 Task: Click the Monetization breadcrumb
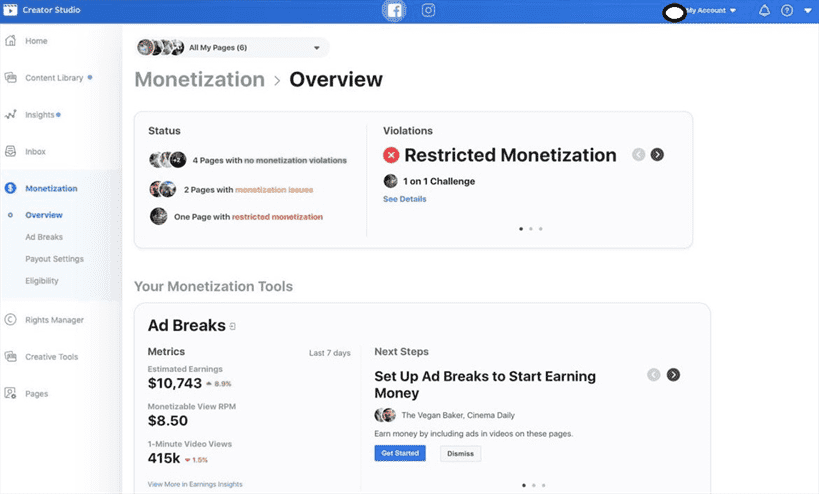coord(200,79)
